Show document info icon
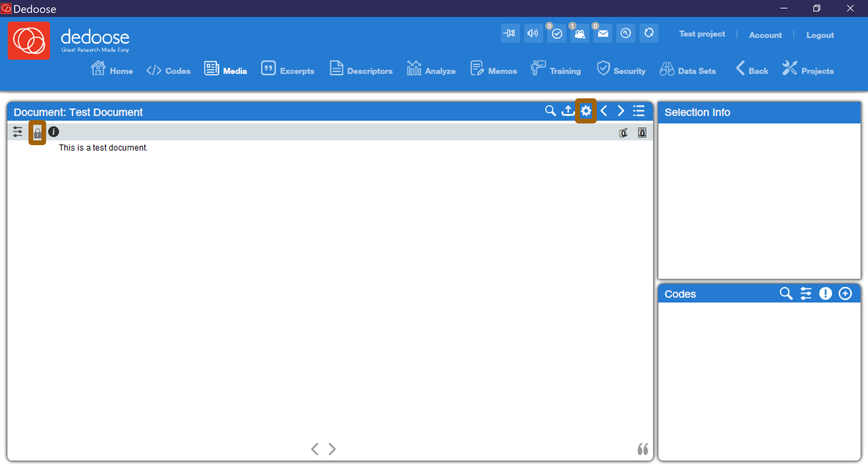 tap(54, 132)
